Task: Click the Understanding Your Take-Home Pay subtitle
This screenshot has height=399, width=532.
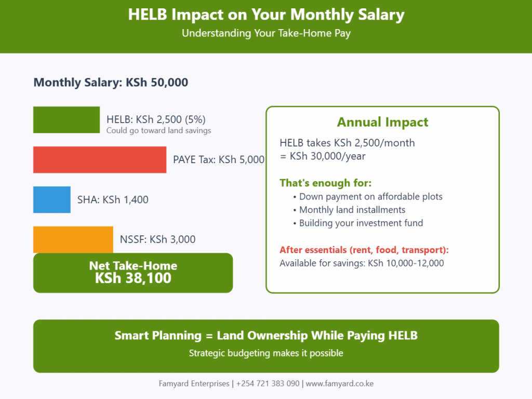Action: [x=266, y=33]
